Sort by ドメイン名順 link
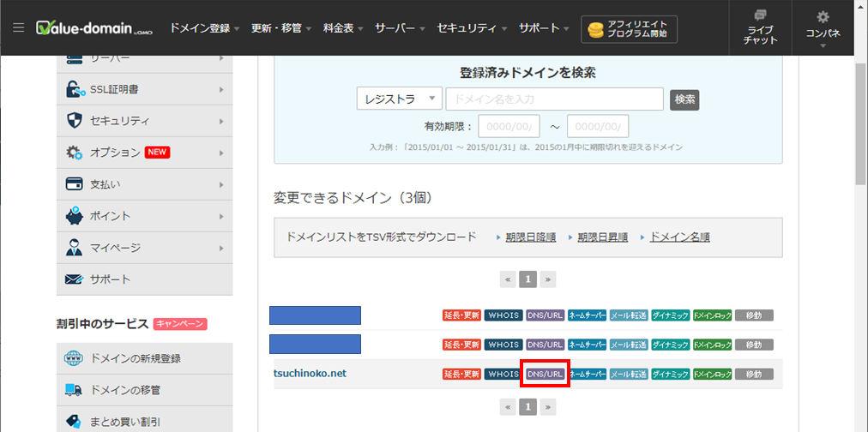Viewport: 868px width, 432px height. 679,237
